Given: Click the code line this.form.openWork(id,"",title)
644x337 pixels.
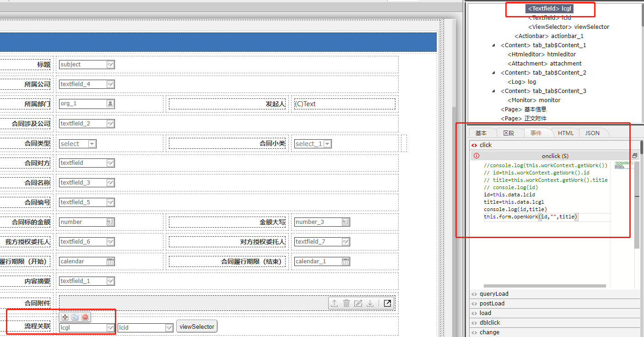Looking at the screenshot, I should 531,217.
